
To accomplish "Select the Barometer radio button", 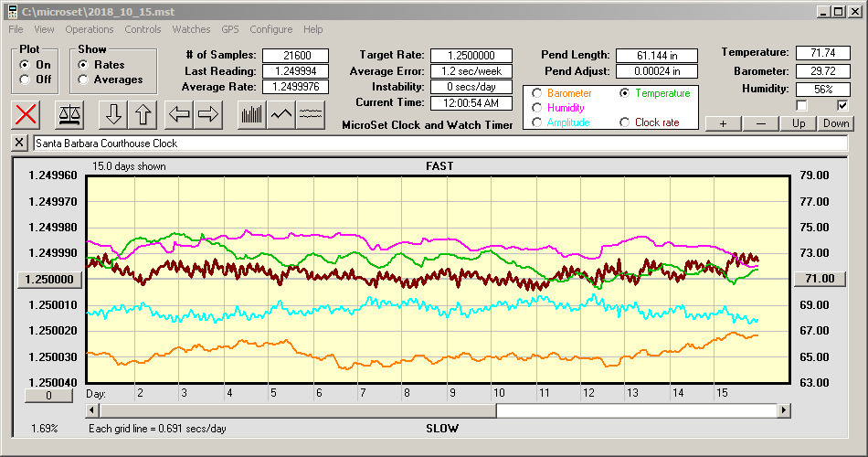I will pyautogui.click(x=536, y=93).
